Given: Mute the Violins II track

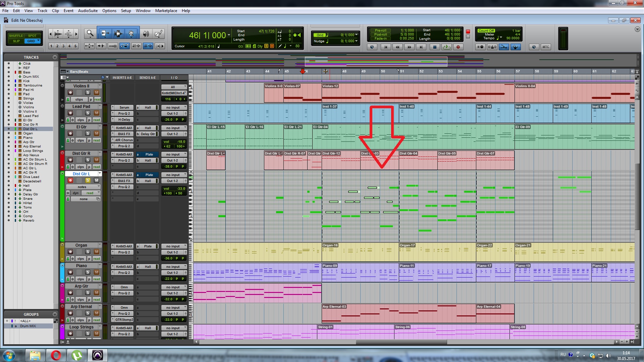Looking at the screenshot, I should pyautogui.click(x=97, y=93).
